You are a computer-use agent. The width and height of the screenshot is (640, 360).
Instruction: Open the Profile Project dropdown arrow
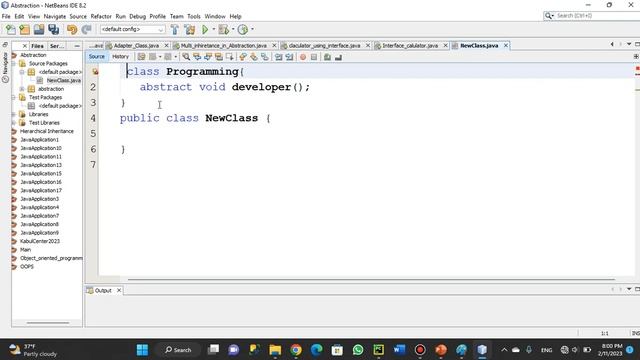click(x=252, y=29)
